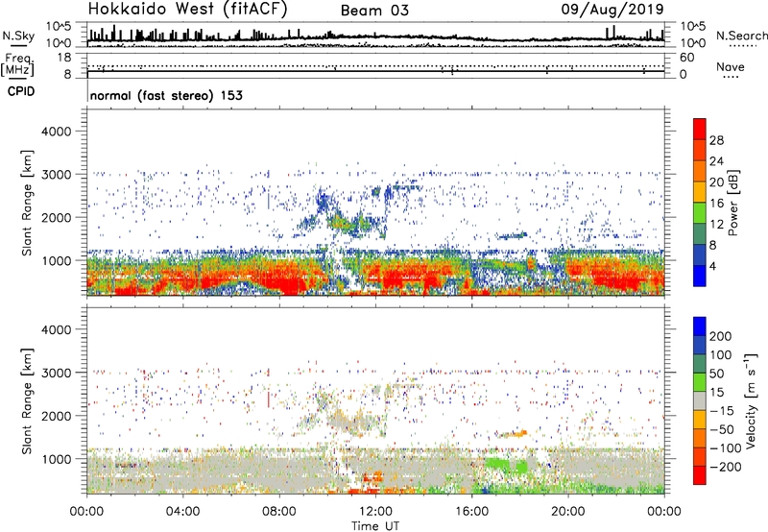Click the date '09/Aug/2019'

(x=612, y=10)
